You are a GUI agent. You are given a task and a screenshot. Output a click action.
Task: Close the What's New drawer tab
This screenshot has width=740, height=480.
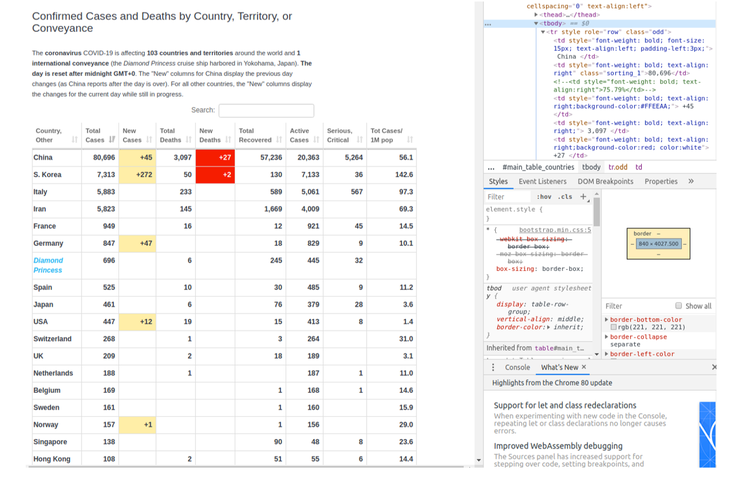[585, 368]
